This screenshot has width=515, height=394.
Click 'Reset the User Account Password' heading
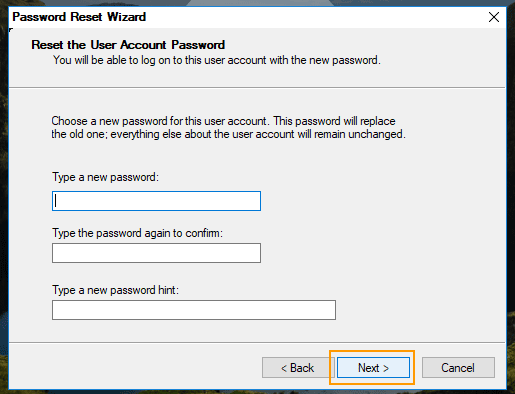[128, 45]
